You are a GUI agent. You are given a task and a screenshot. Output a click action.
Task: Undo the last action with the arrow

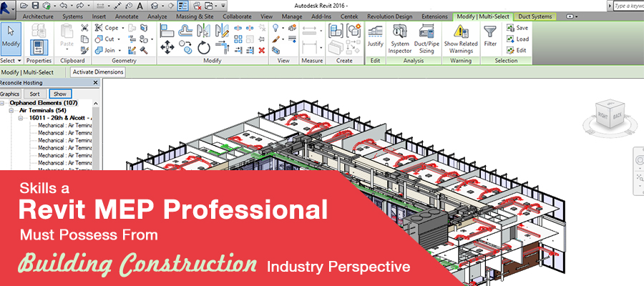click(x=65, y=6)
